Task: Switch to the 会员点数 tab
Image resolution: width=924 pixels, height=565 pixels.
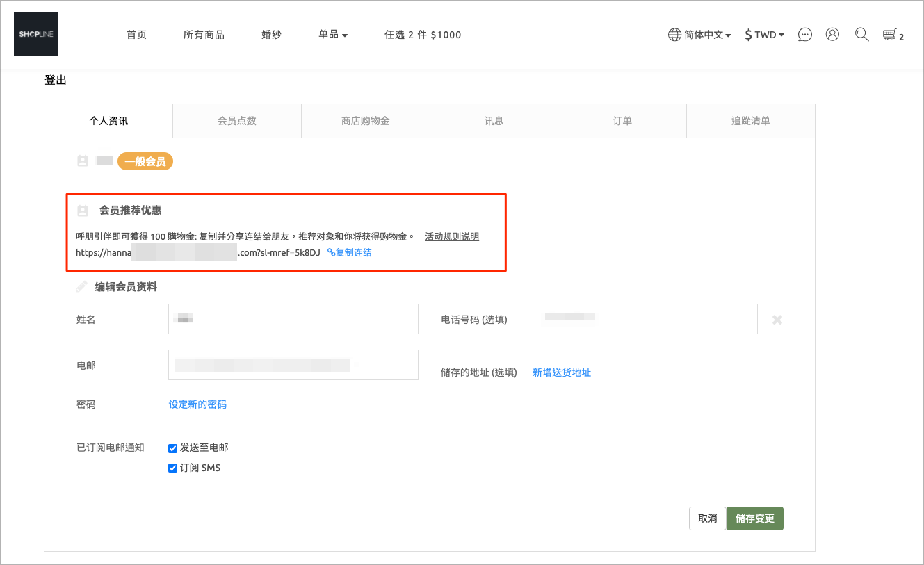Action: click(237, 121)
